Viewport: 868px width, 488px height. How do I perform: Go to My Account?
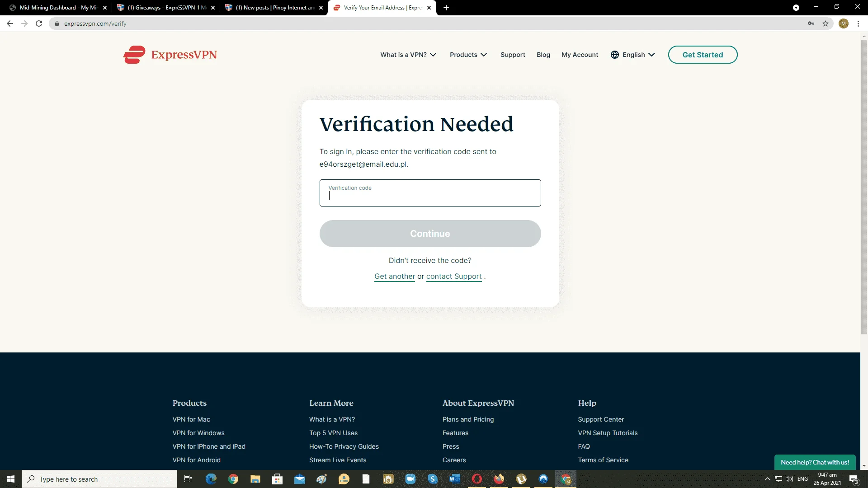click(x=580, y=55)
